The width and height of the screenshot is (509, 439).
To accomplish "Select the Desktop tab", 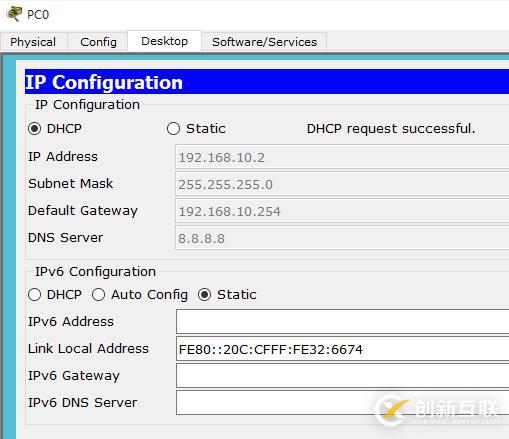I will tap(164, 41).
